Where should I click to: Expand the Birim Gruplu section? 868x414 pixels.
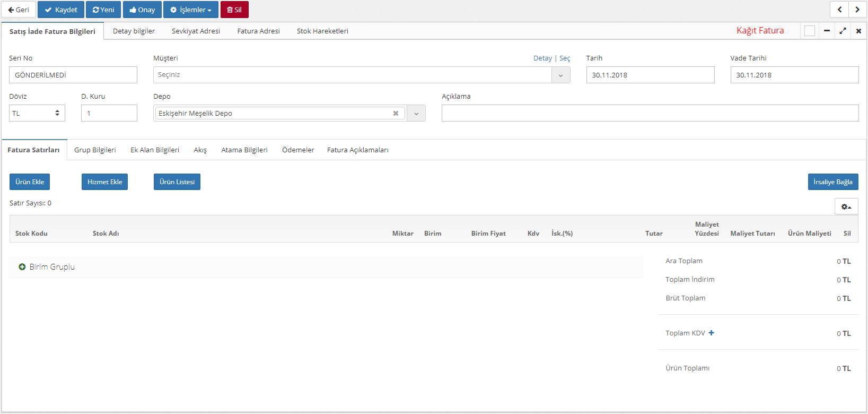pos(22,267)
